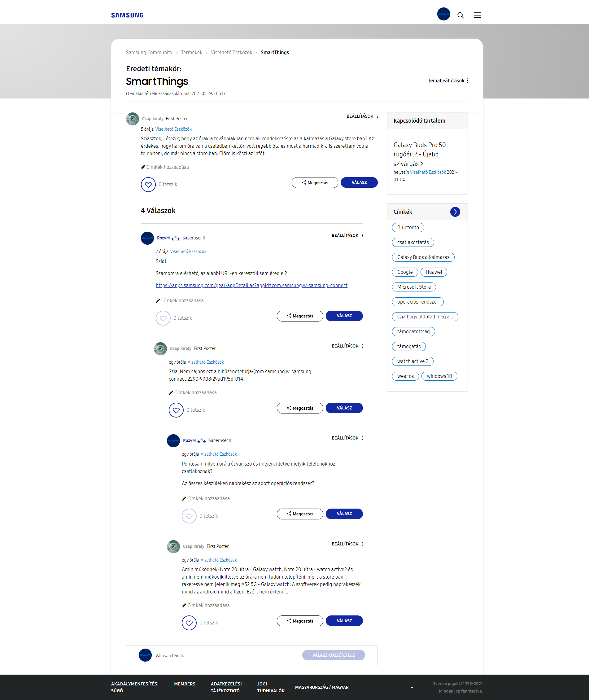Click the share icon next to first Megosztás
The image size is (589, 700).
304,182
